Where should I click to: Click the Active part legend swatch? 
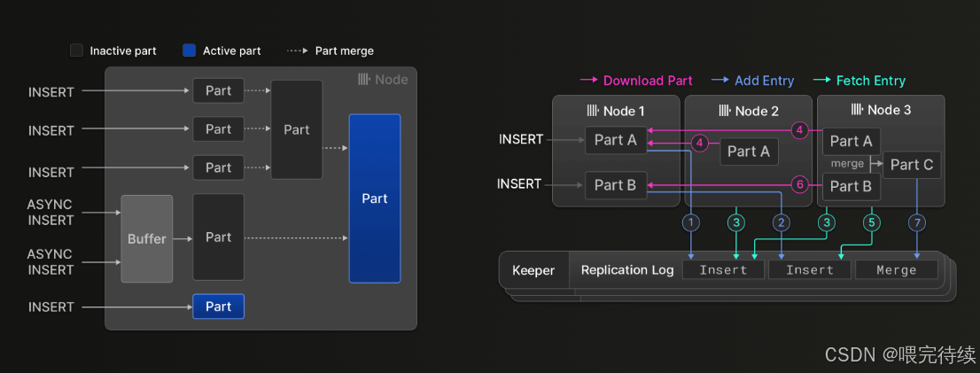click(x=189, y=51)
